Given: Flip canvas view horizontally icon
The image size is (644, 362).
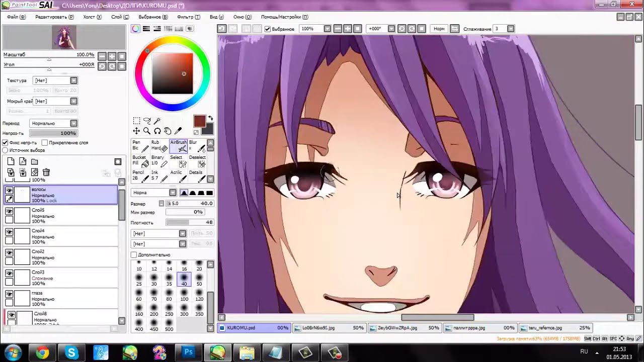Looking at the screenshot, I should (454, 29).
